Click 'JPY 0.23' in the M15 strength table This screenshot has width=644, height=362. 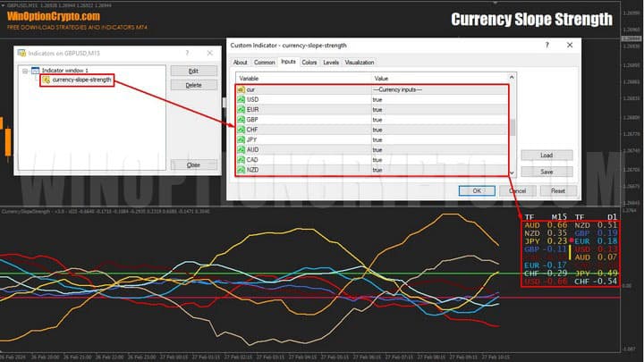(x=546, y=241)
